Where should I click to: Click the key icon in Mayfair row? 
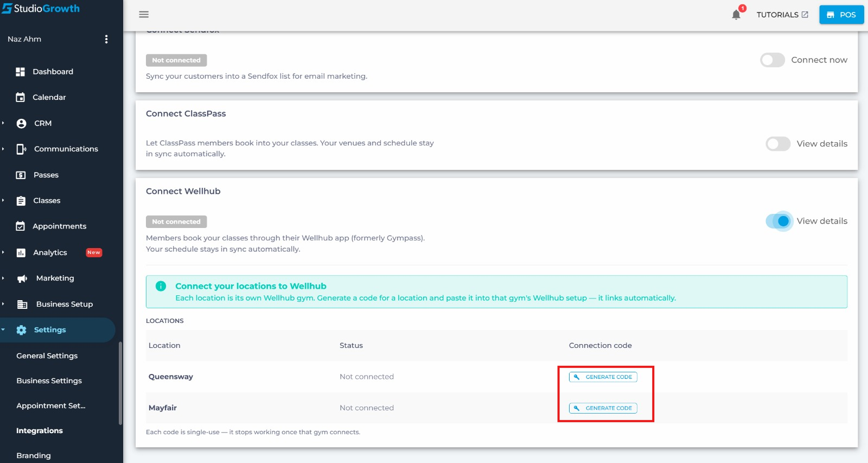[577, 408]
